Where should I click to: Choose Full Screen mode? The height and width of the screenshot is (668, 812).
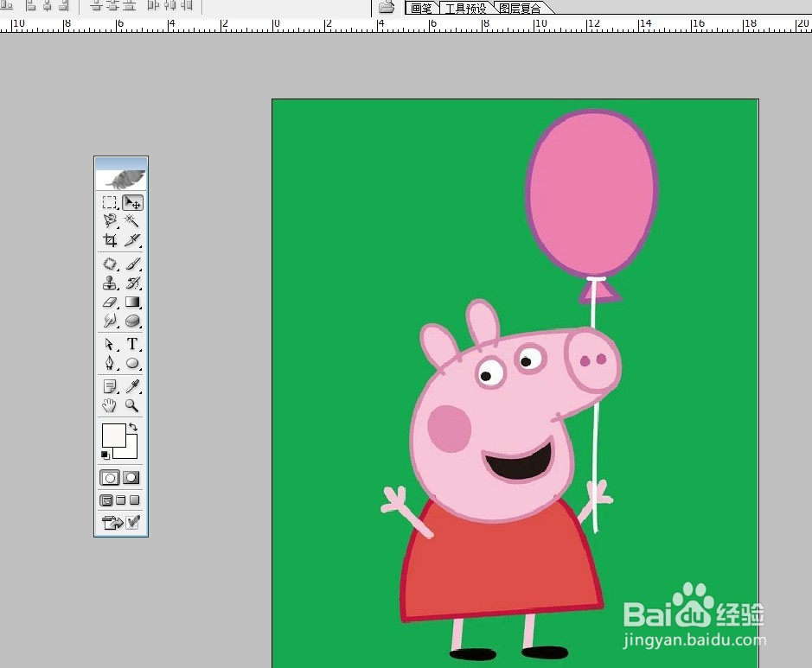135,499
